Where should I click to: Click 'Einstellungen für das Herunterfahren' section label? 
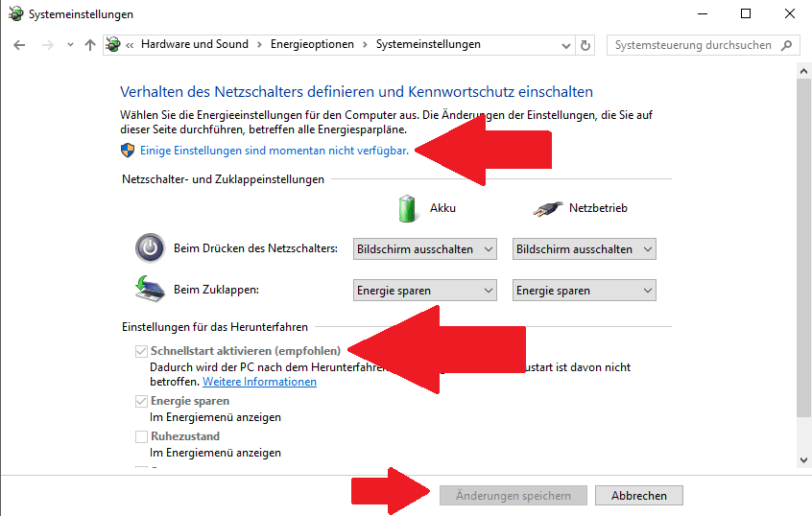pyautogui.click(x=215, y=326)
